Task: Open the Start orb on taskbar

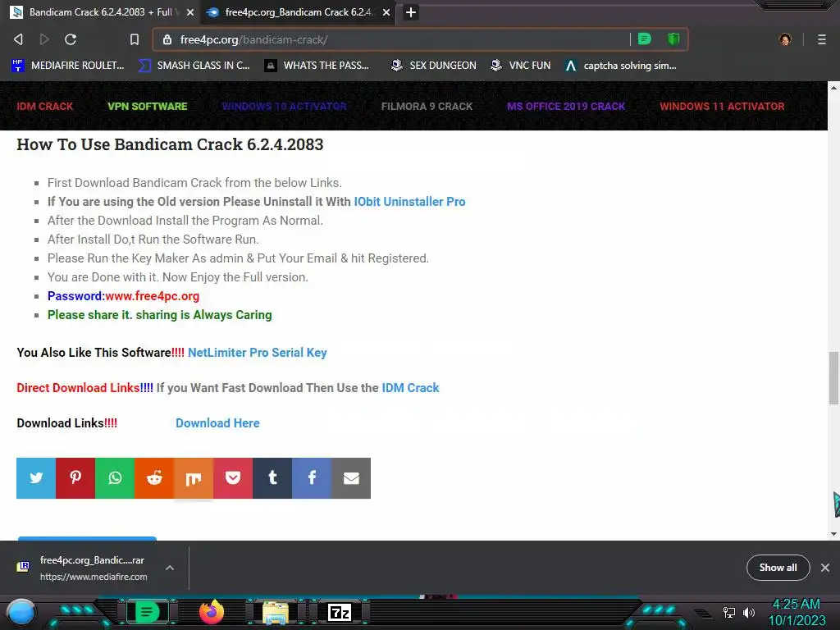Action: coord(21,614)
